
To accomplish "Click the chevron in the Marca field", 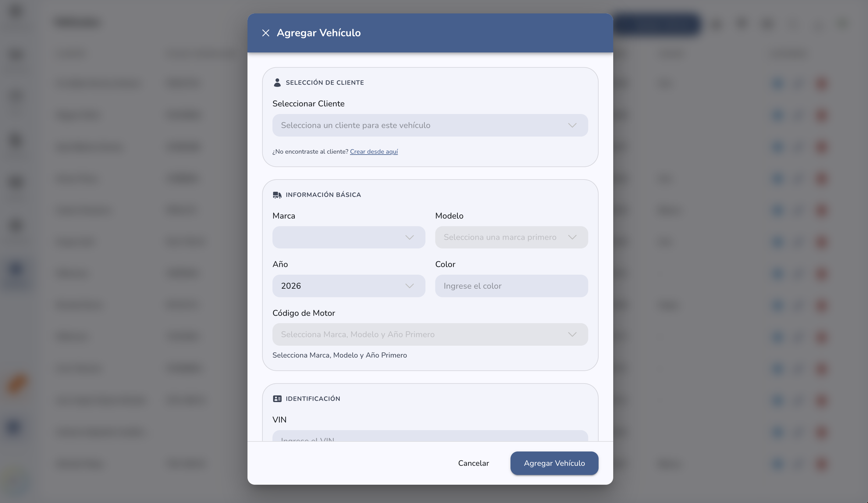I will click(409, 237).
